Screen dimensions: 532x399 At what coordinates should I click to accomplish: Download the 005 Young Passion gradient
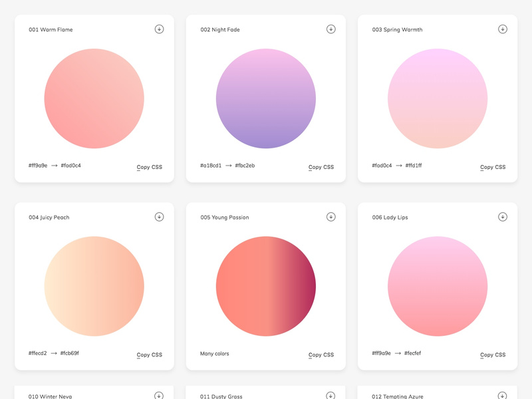(x=331, y=217)
